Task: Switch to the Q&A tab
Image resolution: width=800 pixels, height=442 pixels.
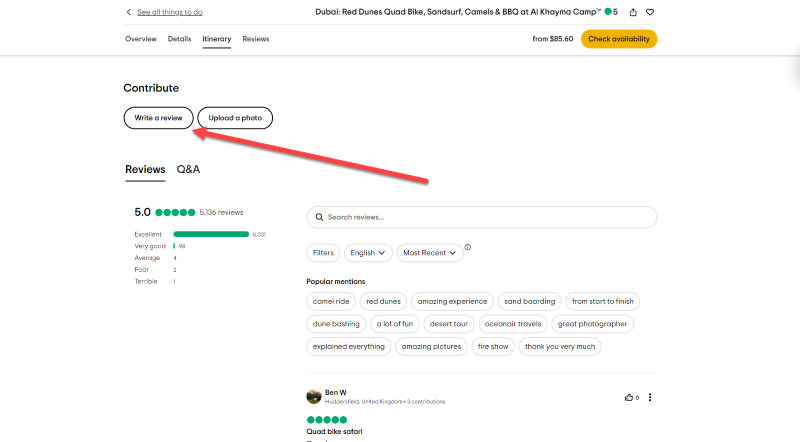Action: click(x=188, y=169)
